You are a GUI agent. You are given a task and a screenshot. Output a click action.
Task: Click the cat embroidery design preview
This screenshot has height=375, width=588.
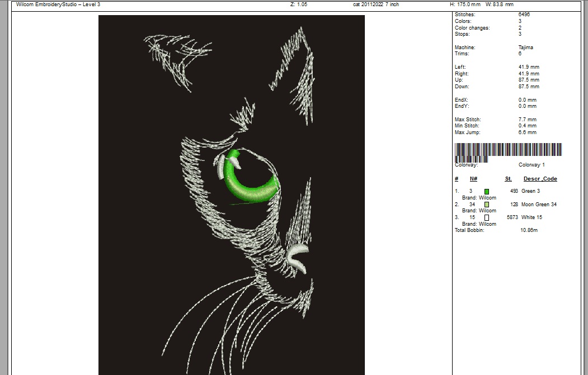tap(231, 194)
